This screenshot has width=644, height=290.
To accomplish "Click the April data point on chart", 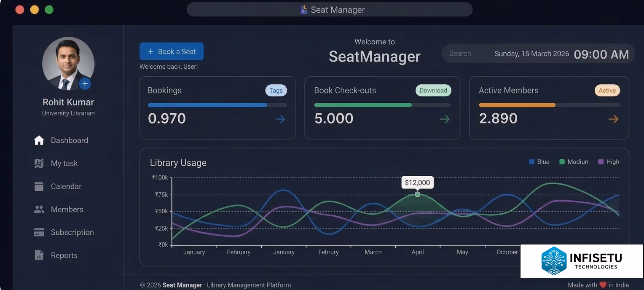I will coord(417,194).
